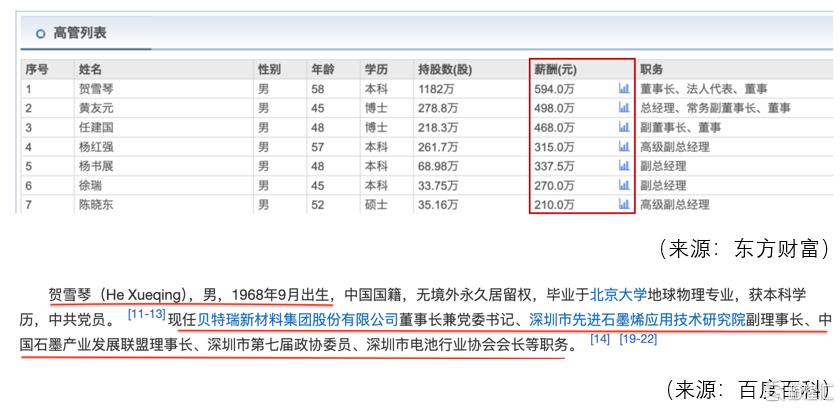Click the 性别 column header
840x408 pixels.
point(269,70)
